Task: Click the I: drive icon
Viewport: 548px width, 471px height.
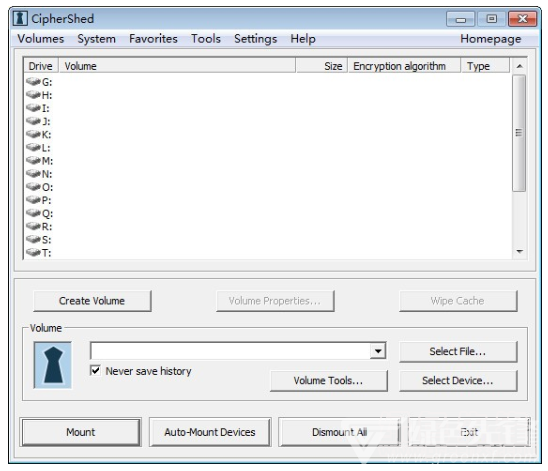Action: coord(33,108)
